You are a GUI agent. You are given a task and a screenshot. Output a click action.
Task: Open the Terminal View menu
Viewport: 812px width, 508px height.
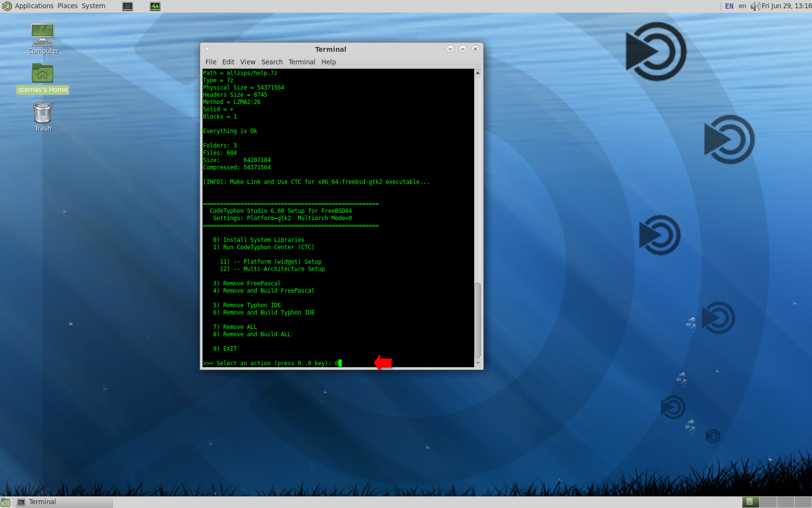coord(247,62)
